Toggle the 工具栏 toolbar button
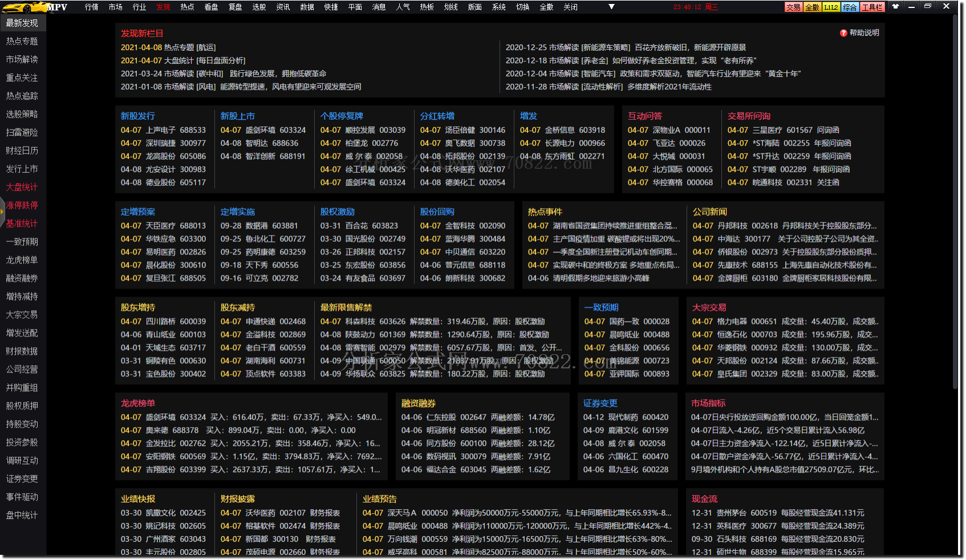Image resolution: width=966 pixels, height=560 pixels. pos(872,7)
